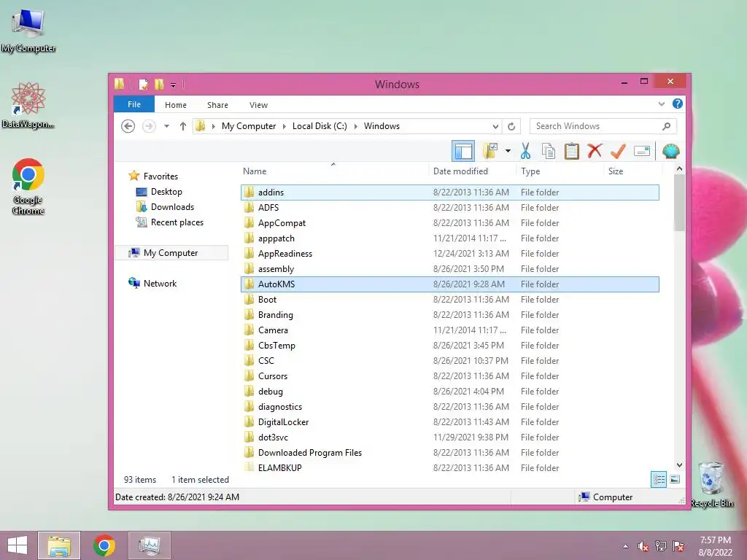Open the File ribbon tab
Viewport: 747px width, 560px height.
(134, 104)
